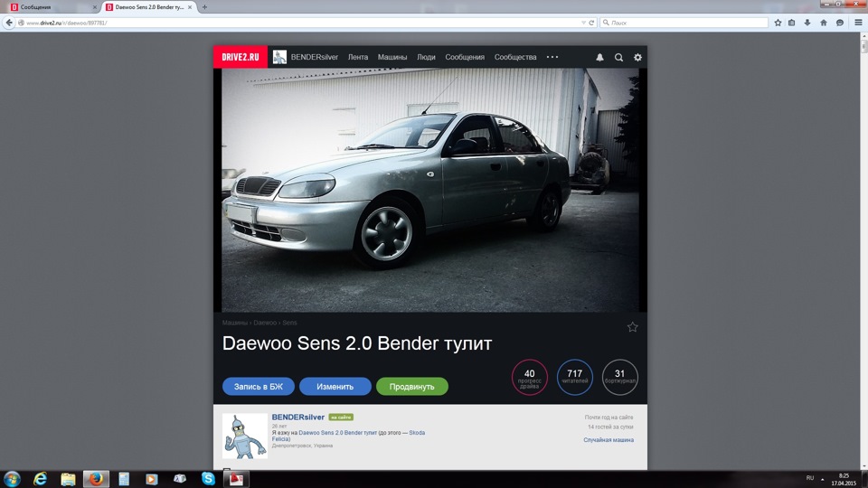This screenshot has height=488, width=868.
Task: Click the 31 бортжурнал circle
Action: (x=619, y=378)
